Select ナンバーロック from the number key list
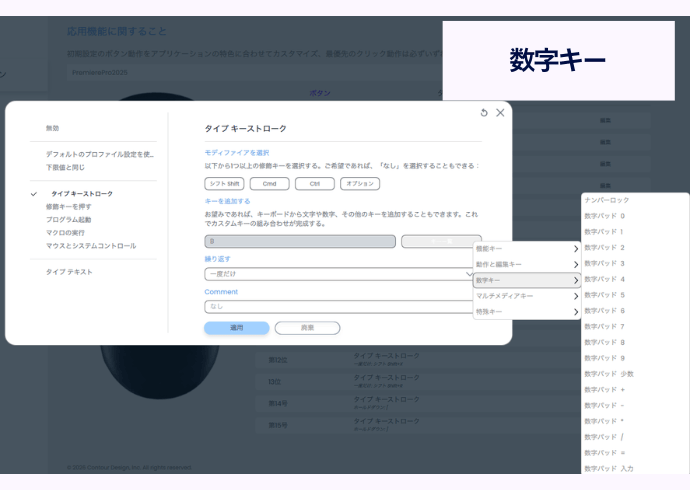This screenshot has width=690, height=490. [607, 200]
